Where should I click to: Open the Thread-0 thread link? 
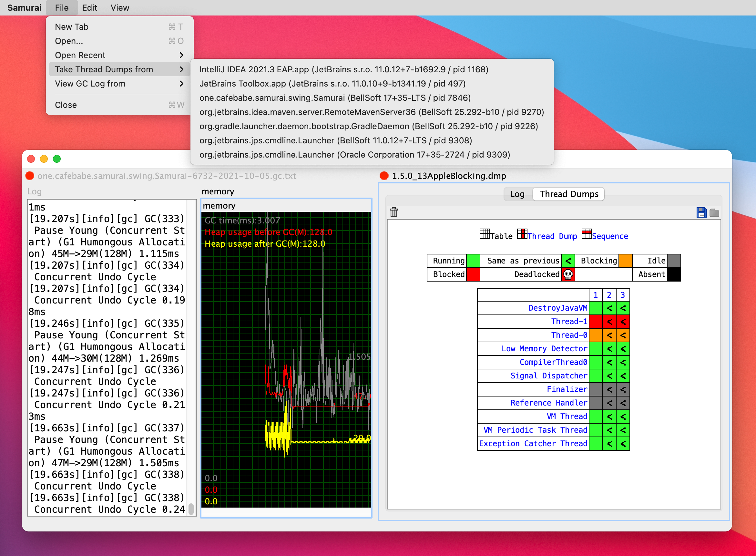pyautogui.click(x=569, y=335)
